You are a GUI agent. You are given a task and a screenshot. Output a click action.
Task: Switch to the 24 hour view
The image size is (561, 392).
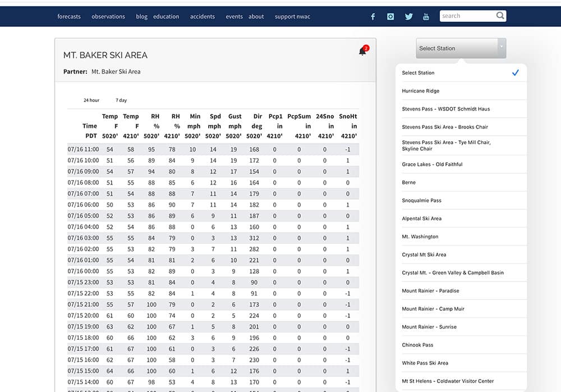91,100
